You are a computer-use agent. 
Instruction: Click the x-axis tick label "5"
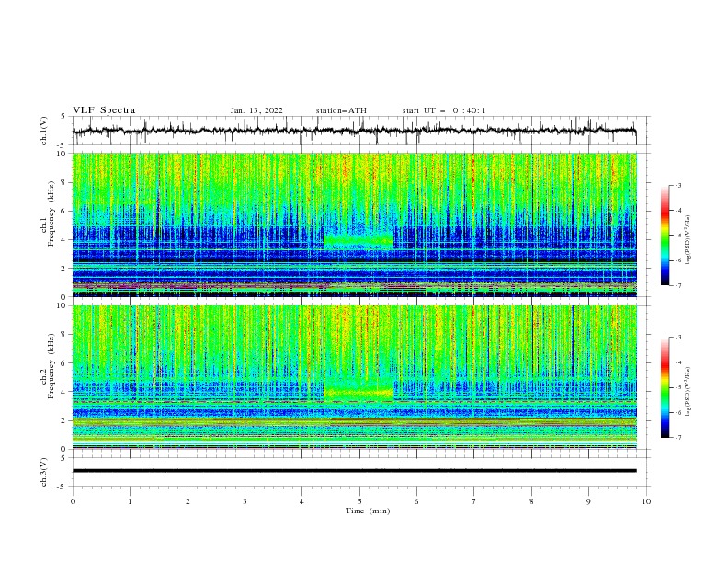click(359, 501)
